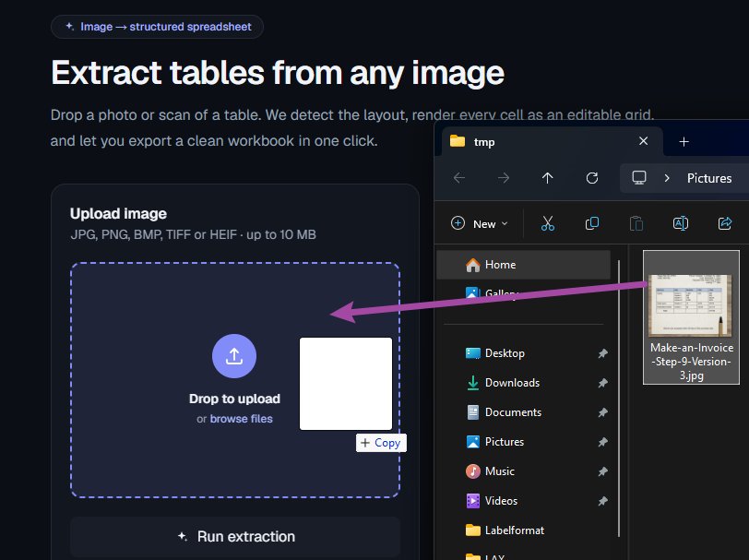Go back in File Explorer
This screenshot has width=749, height=560.
tap(459, 178)
